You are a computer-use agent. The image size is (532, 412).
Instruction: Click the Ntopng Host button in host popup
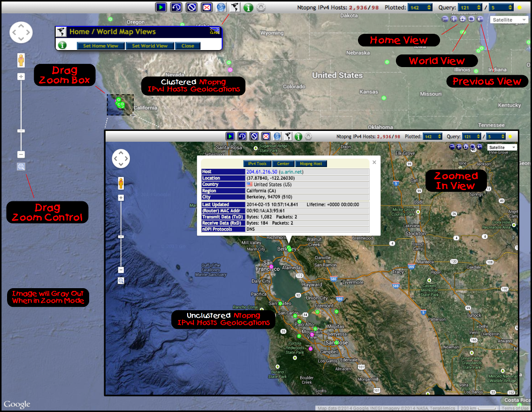[x=311, y=164]
